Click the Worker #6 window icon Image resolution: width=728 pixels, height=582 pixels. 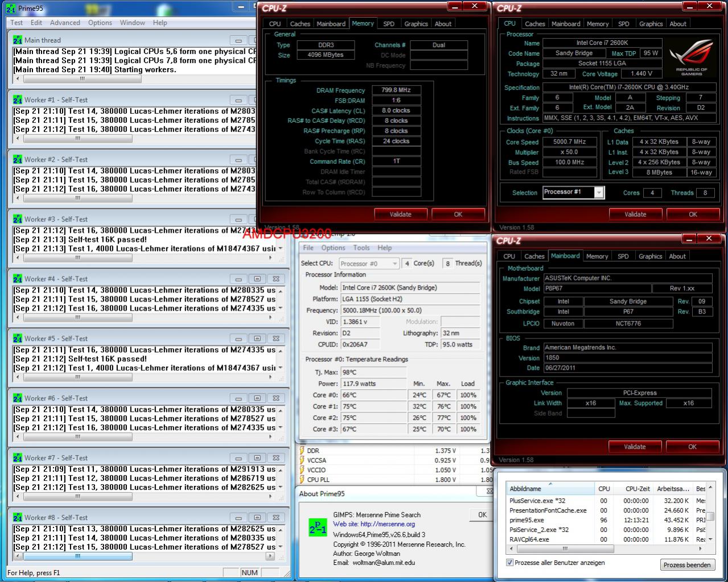(x=18, y=398)
